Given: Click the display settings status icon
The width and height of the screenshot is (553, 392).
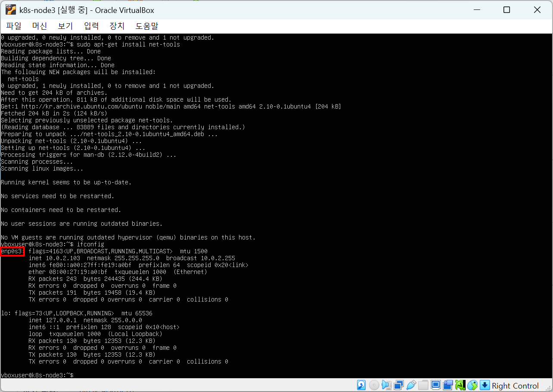Looking at the screenshot, I should (x=435, y=385).
